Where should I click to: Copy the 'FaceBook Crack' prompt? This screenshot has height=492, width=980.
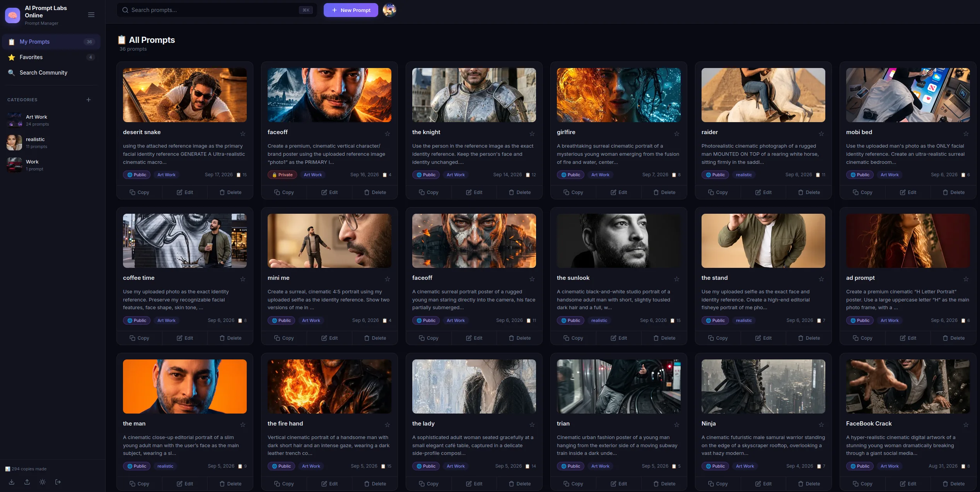(862, 484)
